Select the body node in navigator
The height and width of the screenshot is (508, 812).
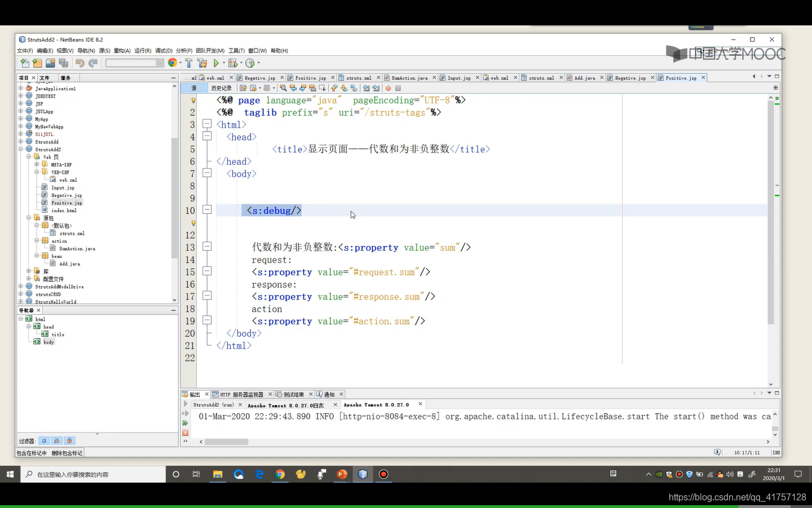pyautogui.click(x=48, y=342)
